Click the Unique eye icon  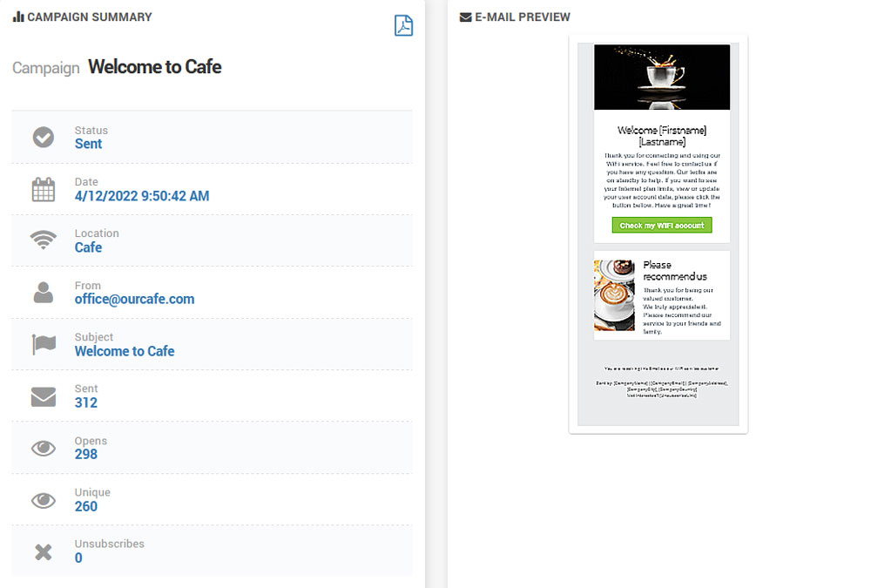click(x=44, y=500)
